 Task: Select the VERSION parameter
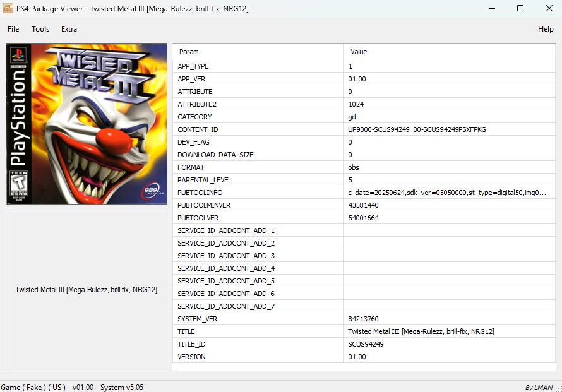click(x=191, y=357)
